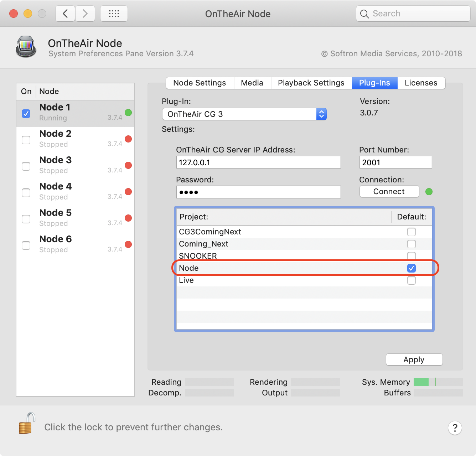
Task: Click the Output progress bar
Action: (316, 393)
